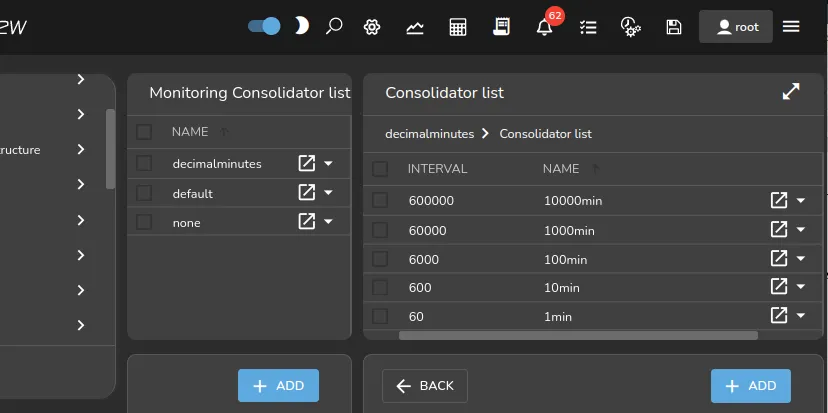Screen dimensions: 828x413
Task: Click the BACK button
Action: pos(425,386)
